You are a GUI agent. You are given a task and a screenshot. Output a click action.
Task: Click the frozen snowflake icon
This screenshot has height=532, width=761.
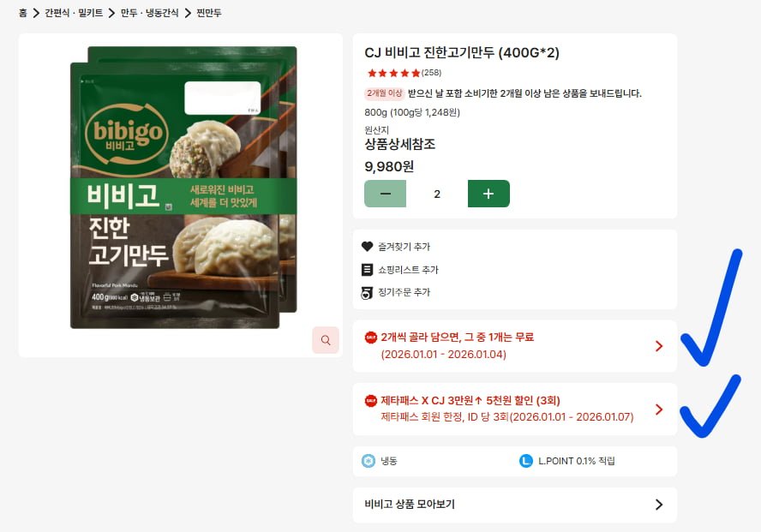point(369,461)
